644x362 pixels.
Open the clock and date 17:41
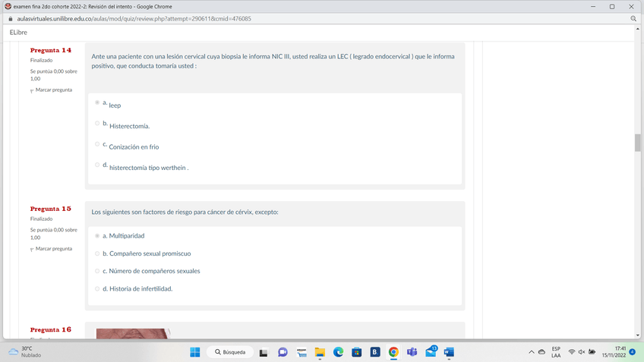614,352
